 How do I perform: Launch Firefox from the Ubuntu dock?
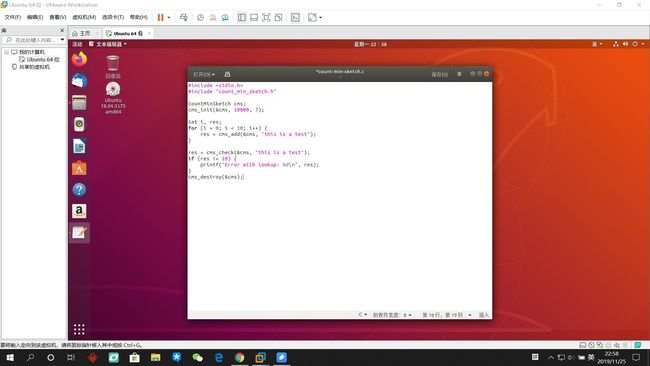coord(79,59)
